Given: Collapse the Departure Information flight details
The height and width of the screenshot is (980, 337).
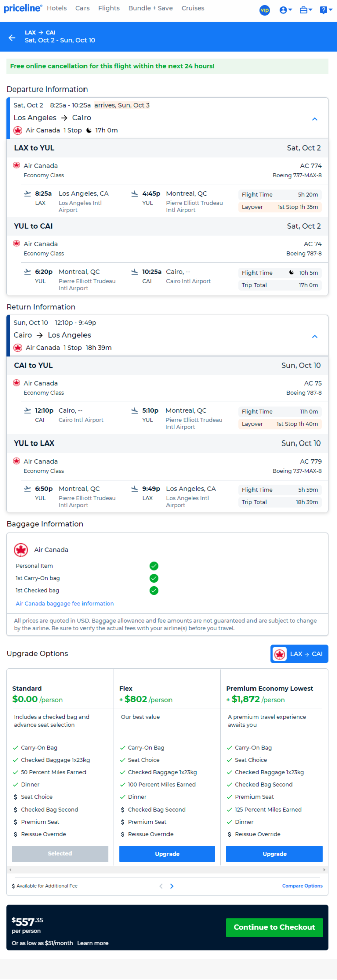Looking at the screenshot, I should tap(315, 119).
